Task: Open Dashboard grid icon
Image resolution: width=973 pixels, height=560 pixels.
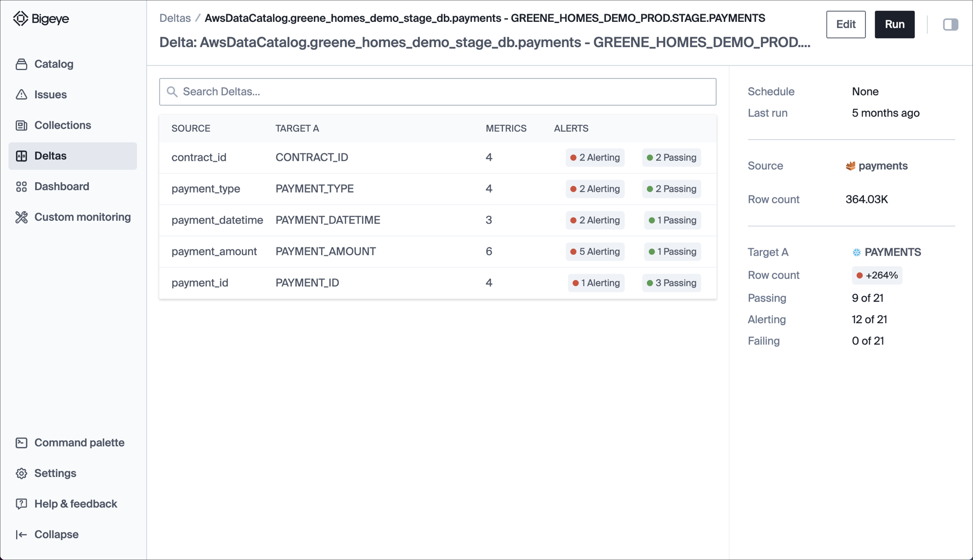Action: pyautogui.click(x=21, y=187)
